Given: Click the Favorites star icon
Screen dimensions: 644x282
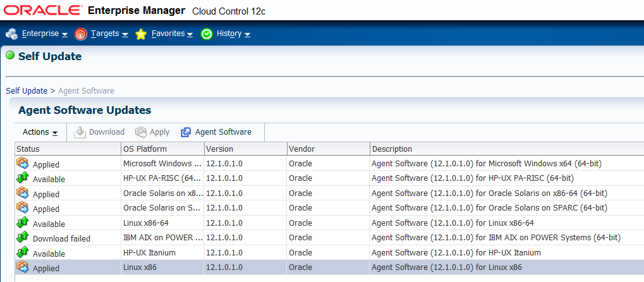Looking at the screenshot, I should point(141,34).
